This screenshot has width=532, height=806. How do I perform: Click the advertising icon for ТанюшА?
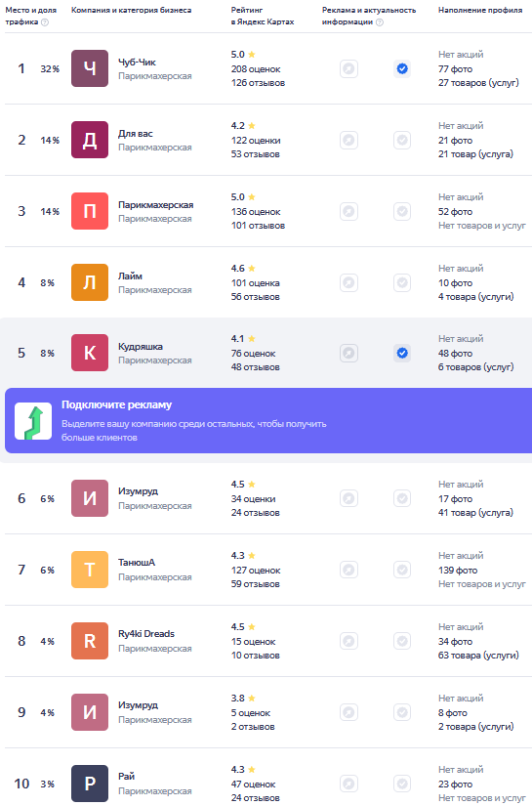348,570
